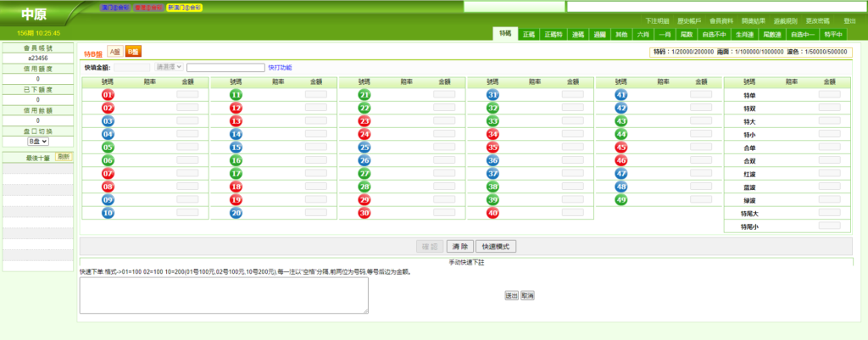The image size is (868, 340).
Task: Select red ball number 01
Action: click(108, 95)
